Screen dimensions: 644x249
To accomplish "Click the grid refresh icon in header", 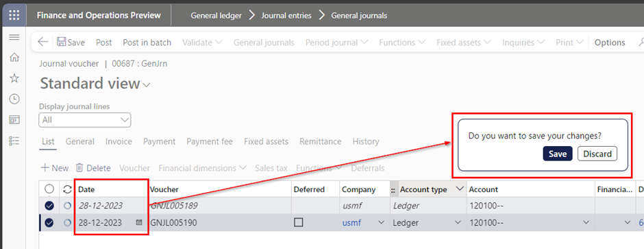I will pyautogui.click(x=67, y=189).
